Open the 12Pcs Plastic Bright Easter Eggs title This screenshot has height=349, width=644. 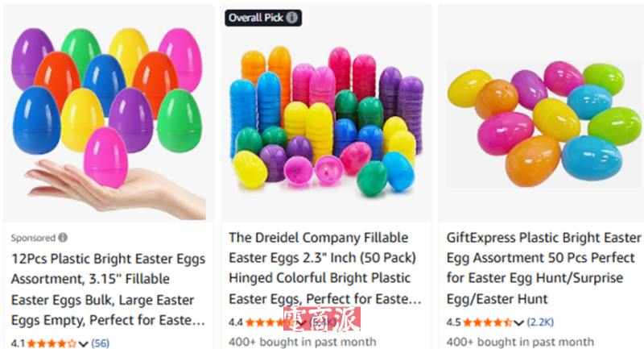(x=108, y=289)
